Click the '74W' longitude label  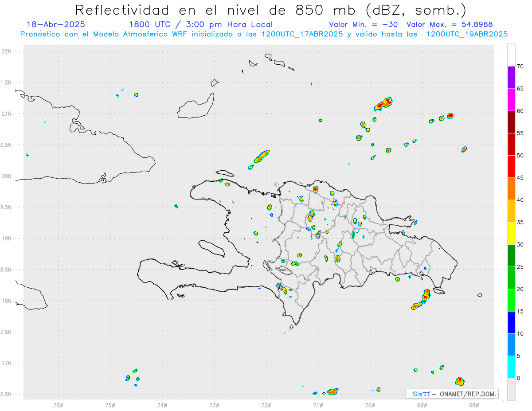point(162,405)
